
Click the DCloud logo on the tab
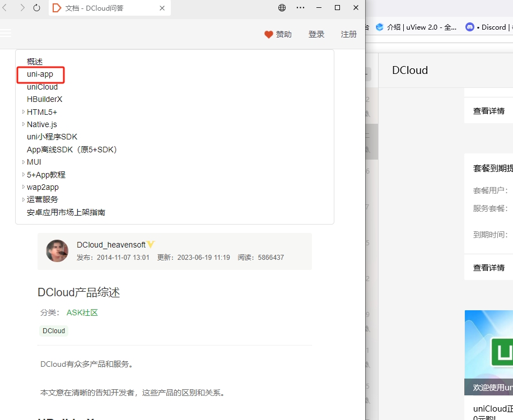point(57,8)
